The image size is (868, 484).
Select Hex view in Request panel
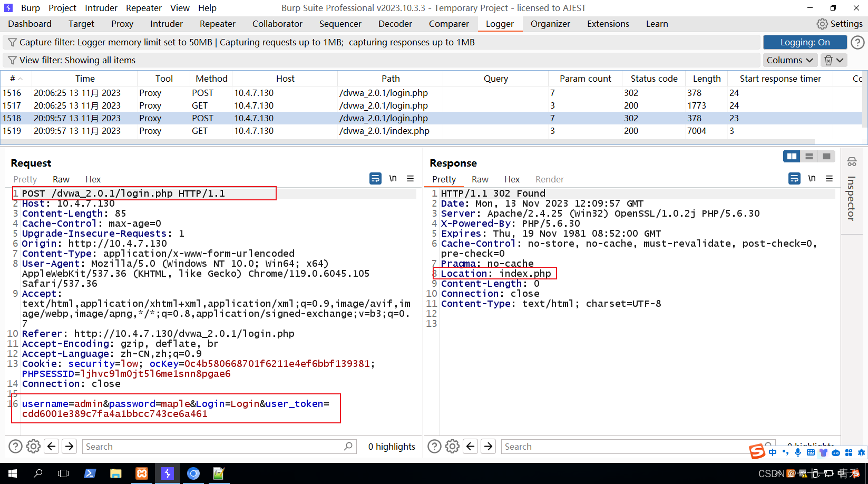click(x=93, y=179)
